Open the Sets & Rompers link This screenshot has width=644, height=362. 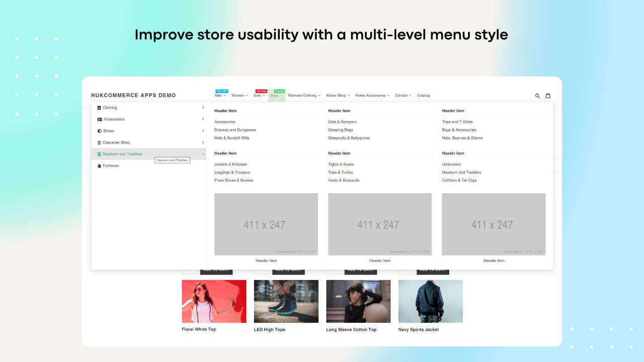(342, 122)
